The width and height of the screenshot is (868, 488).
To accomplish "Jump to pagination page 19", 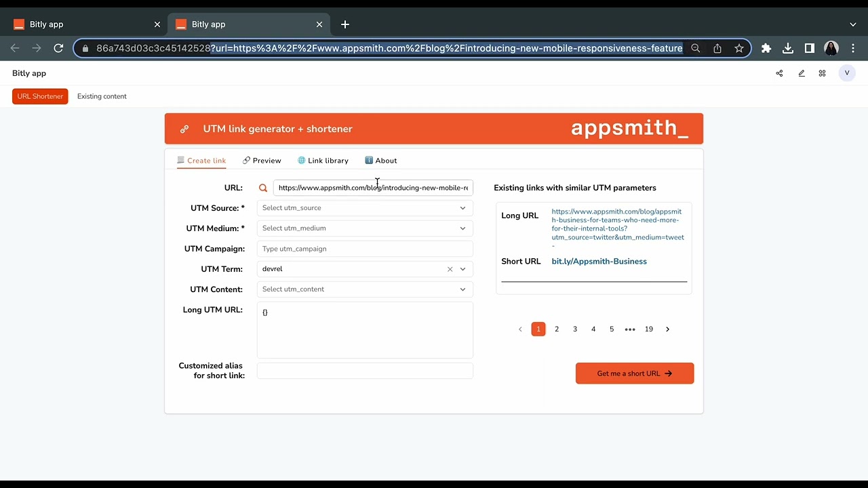I will (649, 329).
